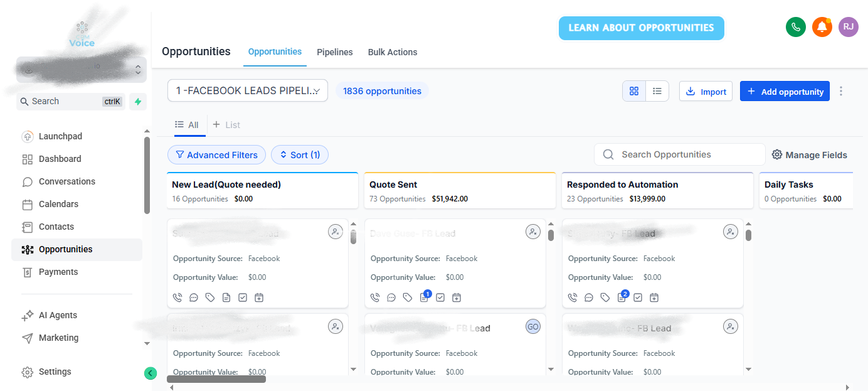The height and width of the screenshot is (391, 868).
Task: Click task check icon on first Quote Sent card
Action: coord(440,297)
